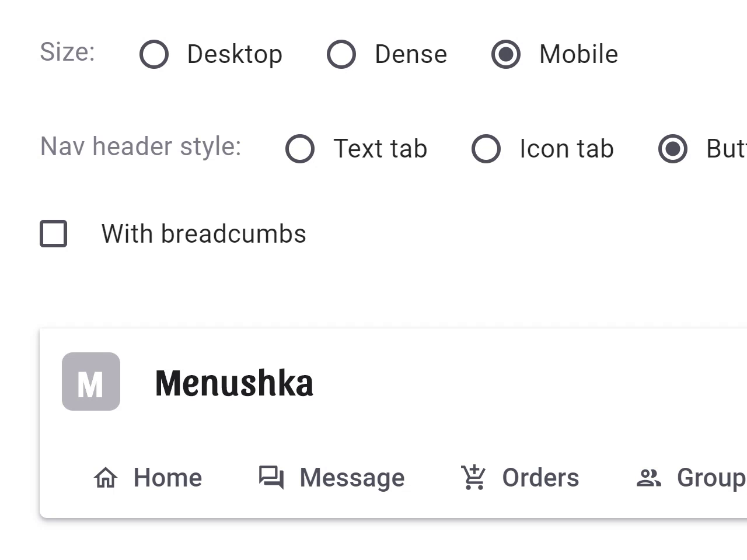This screenshot has height=560, width=747.
Task: Open the Groups navigation label
Action: tap(711, 478)
